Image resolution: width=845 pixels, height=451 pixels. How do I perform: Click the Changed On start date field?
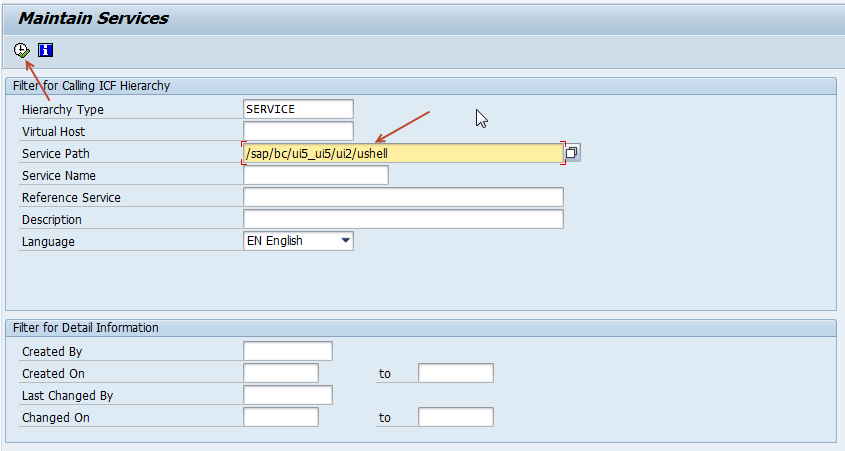point(281,417)
